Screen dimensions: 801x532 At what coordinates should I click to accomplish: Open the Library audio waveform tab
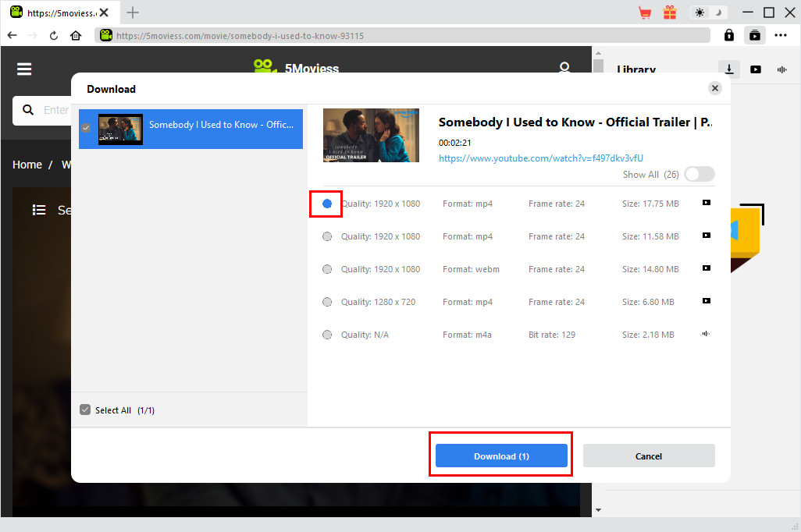[781, 69]
